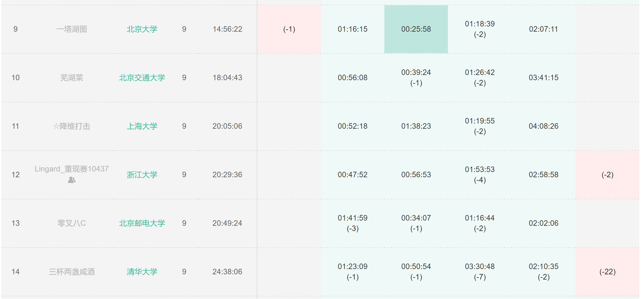Click the red (-22) failed attempts cell
Image resolution: width=644 pixels, height=299 pixels.
point(607,272)
